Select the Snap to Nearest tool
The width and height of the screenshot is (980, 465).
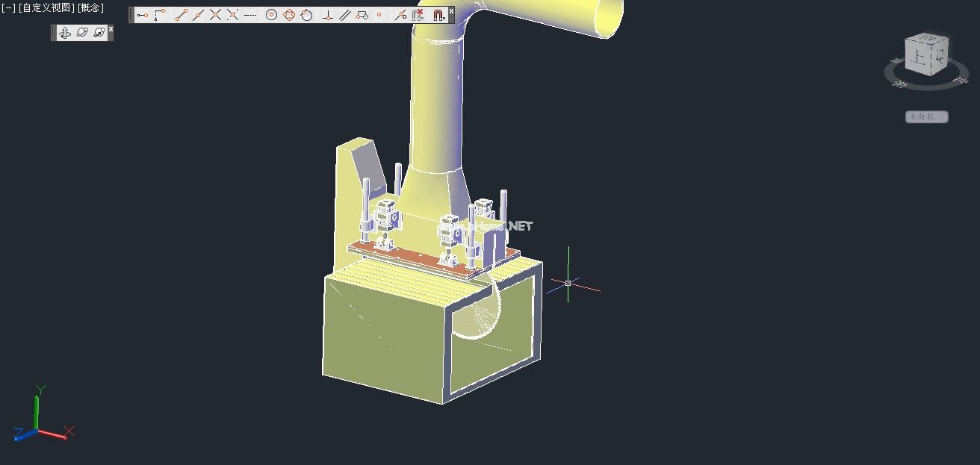pyautogui.click(x=402, y=13)
